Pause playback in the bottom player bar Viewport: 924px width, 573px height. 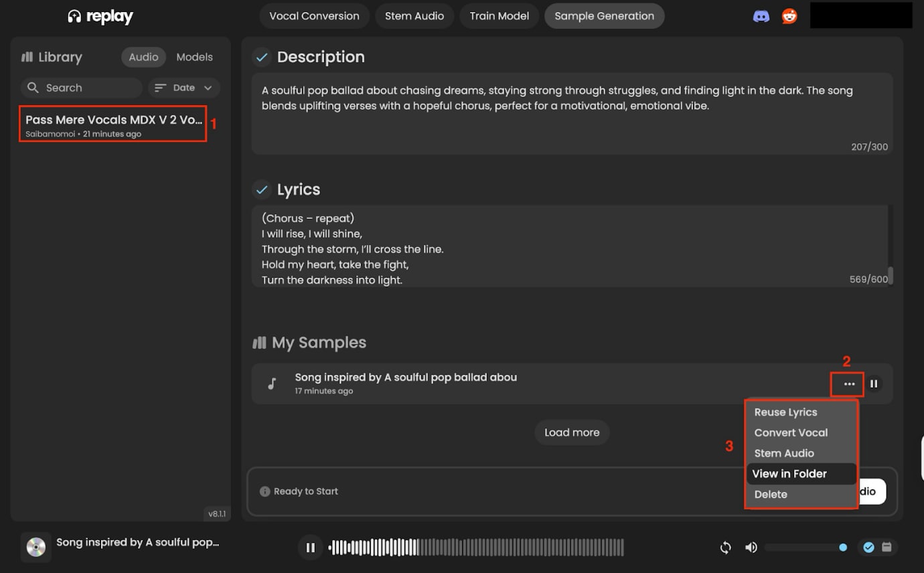[311, 548]
